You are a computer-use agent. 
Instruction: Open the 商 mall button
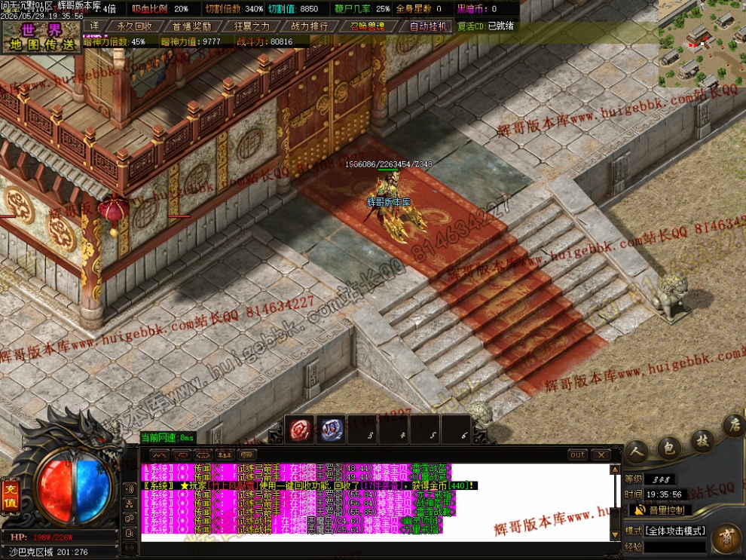pos(726,537)
